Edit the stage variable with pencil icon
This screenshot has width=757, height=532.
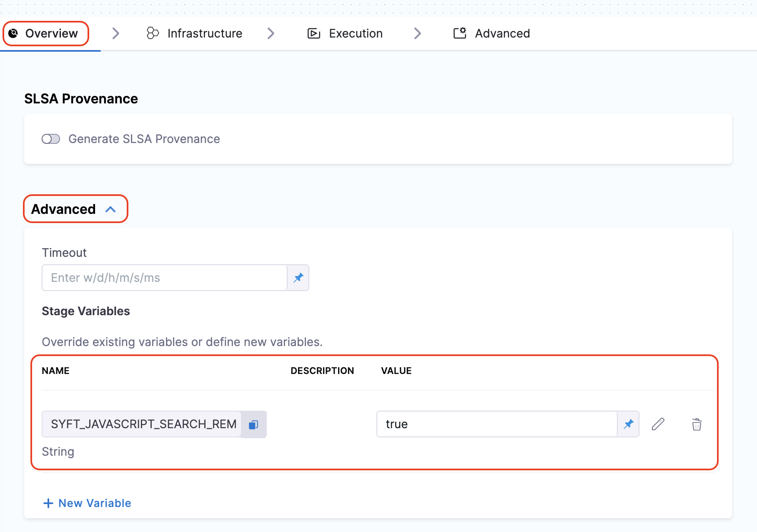tap(658, 424)
